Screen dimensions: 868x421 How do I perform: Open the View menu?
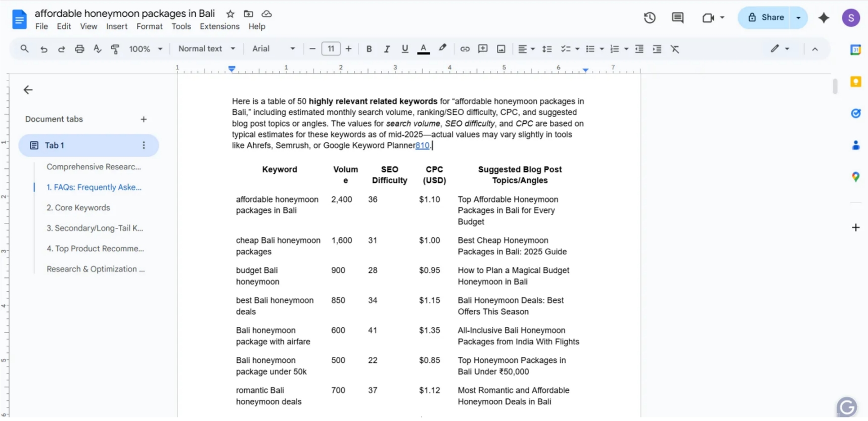[x=88, y=27]
